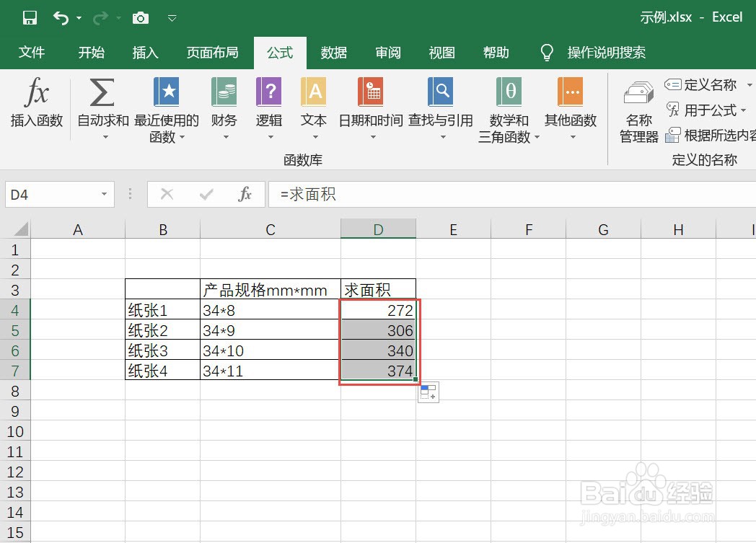756x543 pixels.
Task: Click the camera/screenshot icon in quick access toolbar
Action: pos(140,17)
